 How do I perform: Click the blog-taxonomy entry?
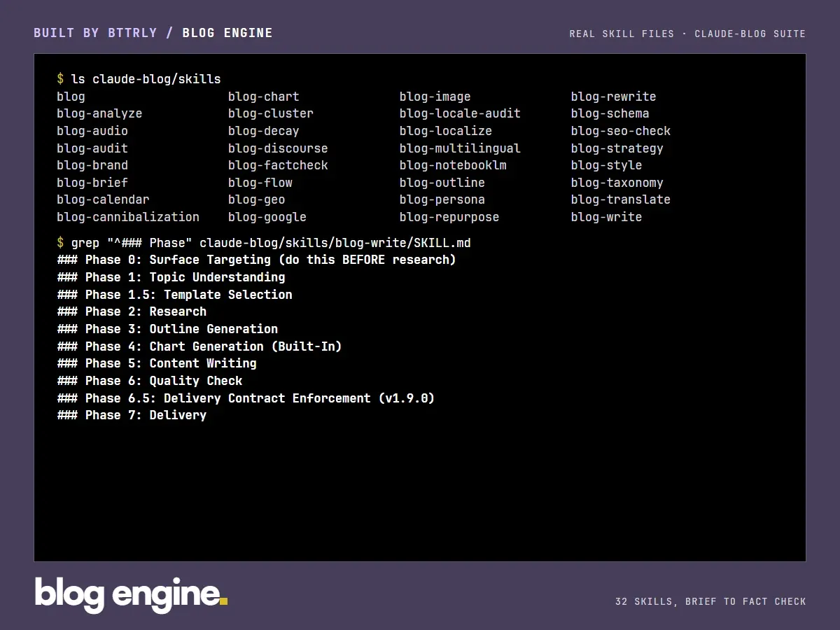tap(617, 183)
